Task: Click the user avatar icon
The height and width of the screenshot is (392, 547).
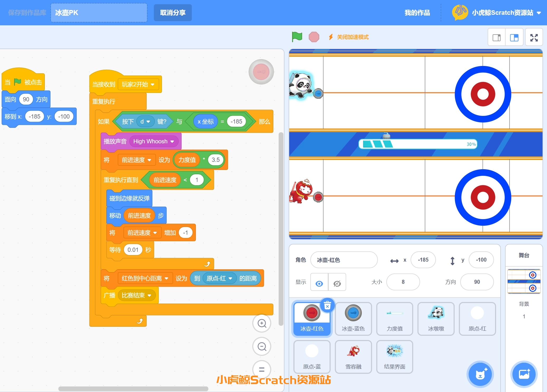Action: tap(460, 12)
